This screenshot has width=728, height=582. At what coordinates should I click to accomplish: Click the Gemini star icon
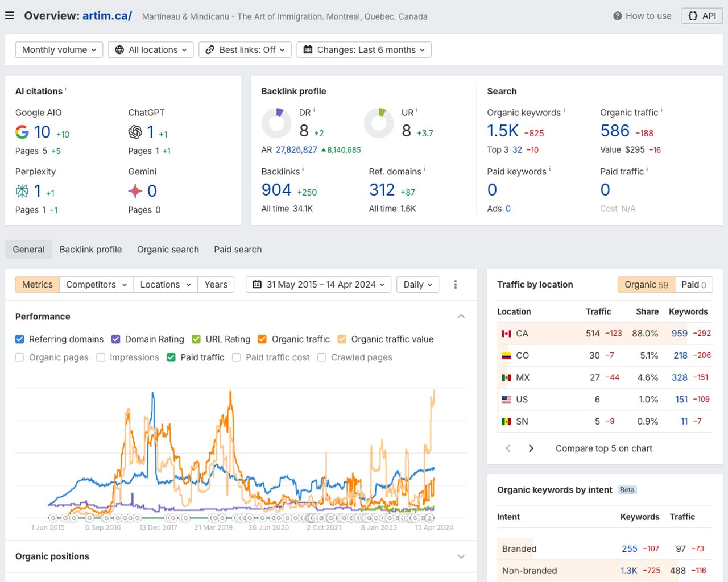click(x=135, y=191)
